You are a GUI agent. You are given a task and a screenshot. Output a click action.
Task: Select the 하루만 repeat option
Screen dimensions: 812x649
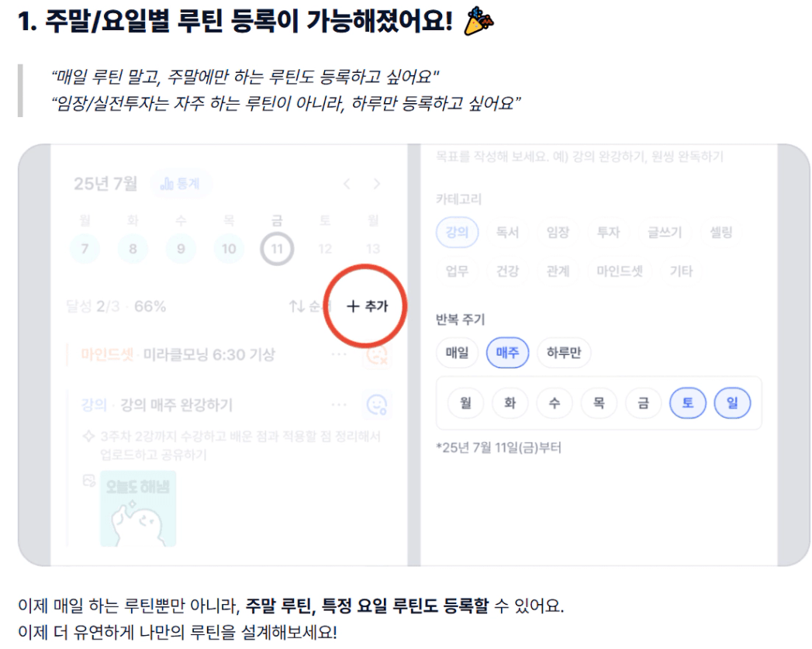563,353
